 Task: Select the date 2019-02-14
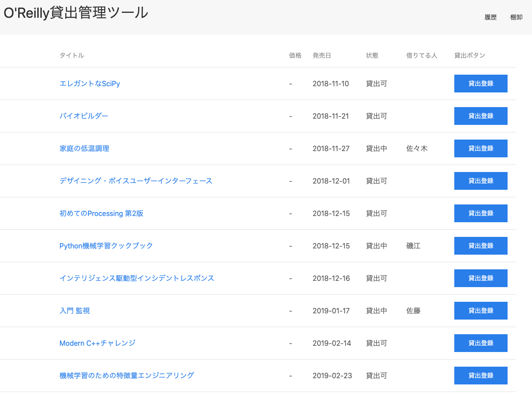point(332,344)
